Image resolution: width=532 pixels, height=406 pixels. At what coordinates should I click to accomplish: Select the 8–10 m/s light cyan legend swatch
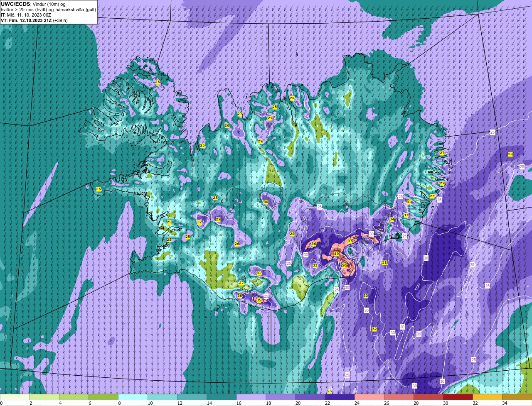tap(133, 397)
